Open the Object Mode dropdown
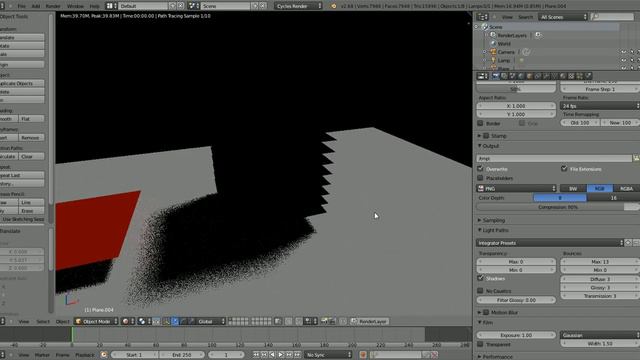 coord(96,322)
